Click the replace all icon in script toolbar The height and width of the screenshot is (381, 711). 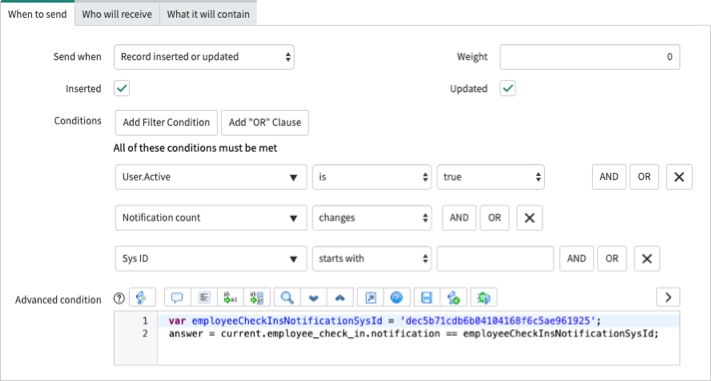257,298
